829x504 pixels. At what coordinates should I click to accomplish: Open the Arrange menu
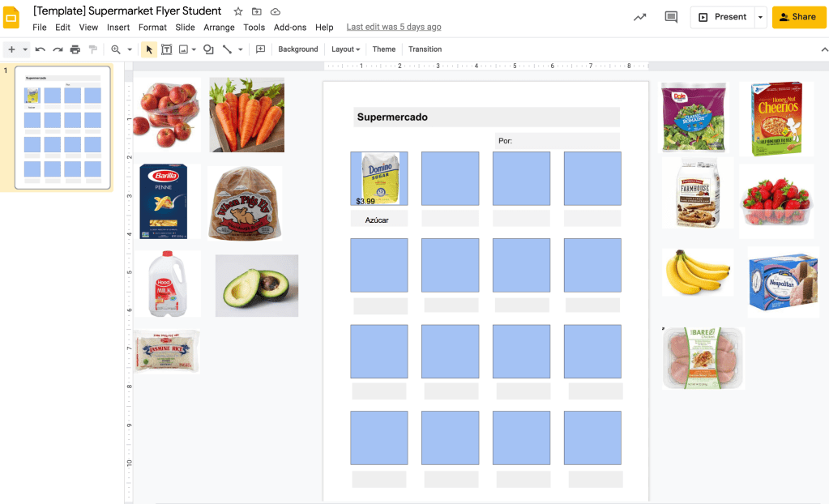(219, 28)
